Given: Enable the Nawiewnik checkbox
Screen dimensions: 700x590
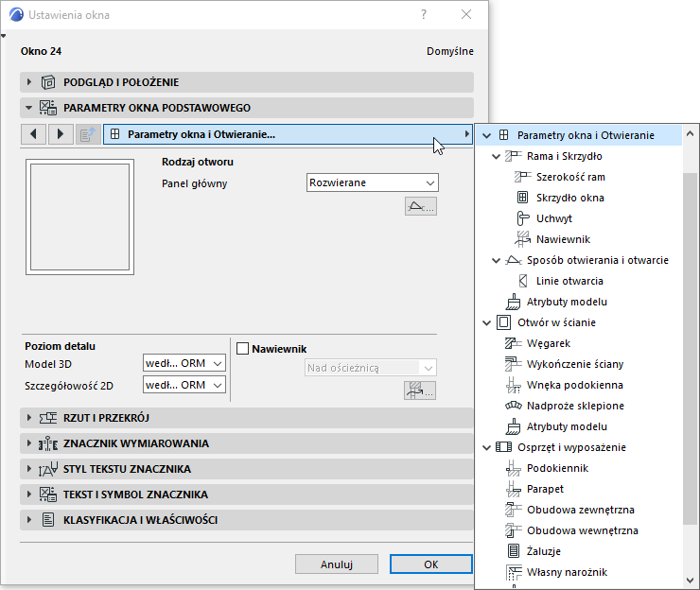Looking at the screenshot, I should [242, 349].
